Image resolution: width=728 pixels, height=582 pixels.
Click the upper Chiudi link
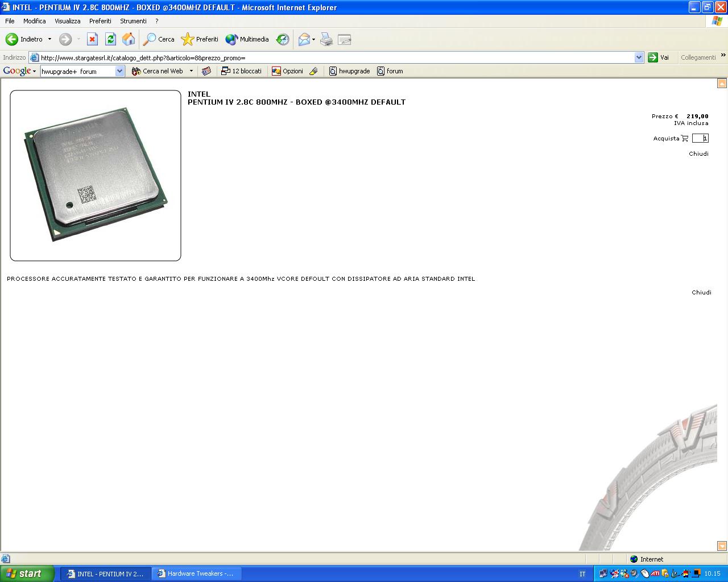click(x=698, y=153)
